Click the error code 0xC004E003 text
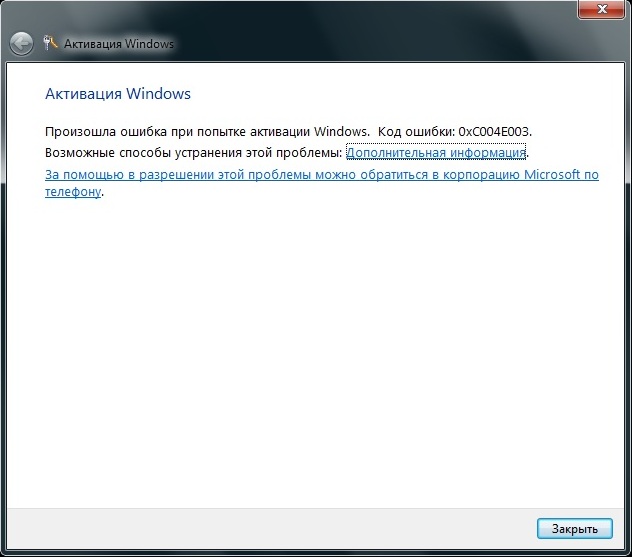 coord(495,132)
